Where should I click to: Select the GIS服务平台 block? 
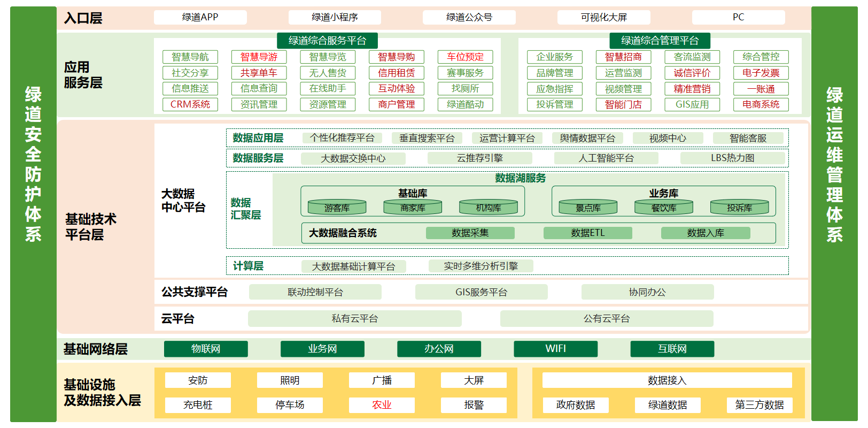click(x=481, y=292)
